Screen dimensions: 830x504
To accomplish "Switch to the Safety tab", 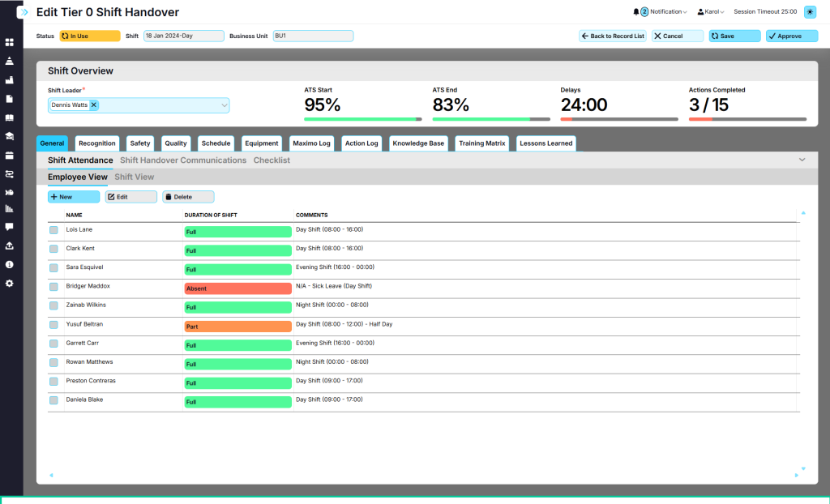I will click(140, 143).
